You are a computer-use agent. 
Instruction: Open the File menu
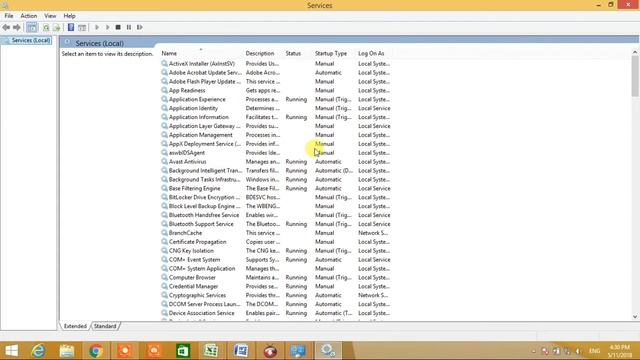[9, 16]
